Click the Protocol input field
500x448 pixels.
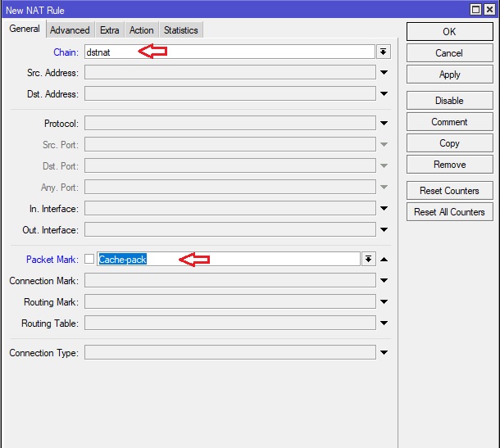click(230, 123)
